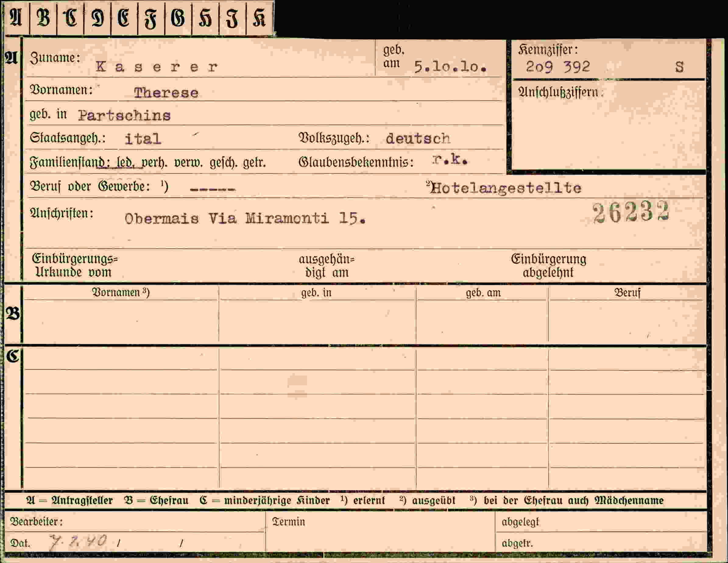Click the 'abgetr.' label
The height and width of the screenshot is (563, 728).
517,543
